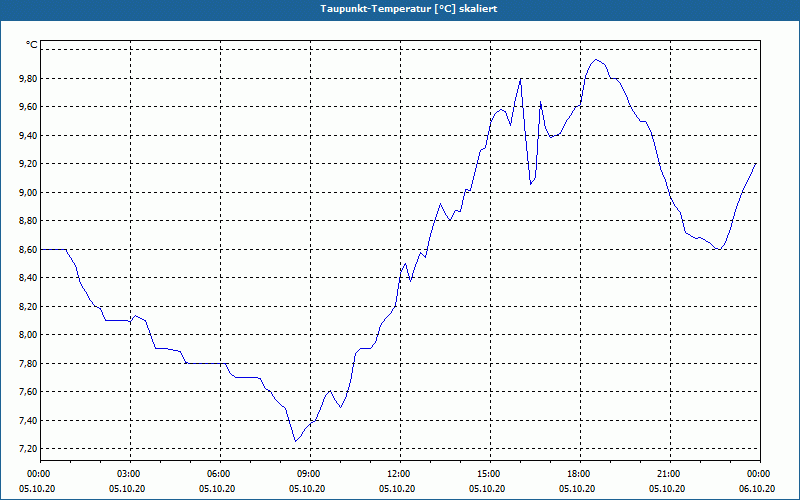Select the 8,60 y-axis label
Viewport: 800px width, 500px height.
click(28, 249)
